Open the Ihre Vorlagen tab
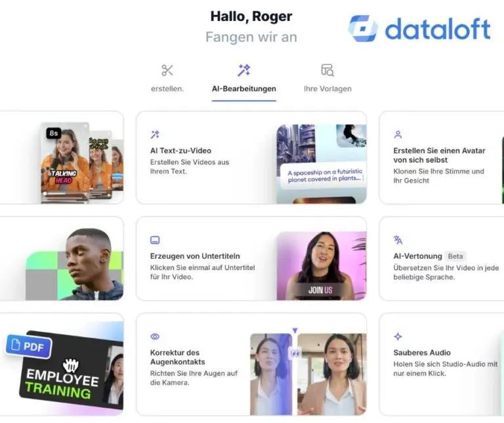504x423 pixels. coord(327,89)
